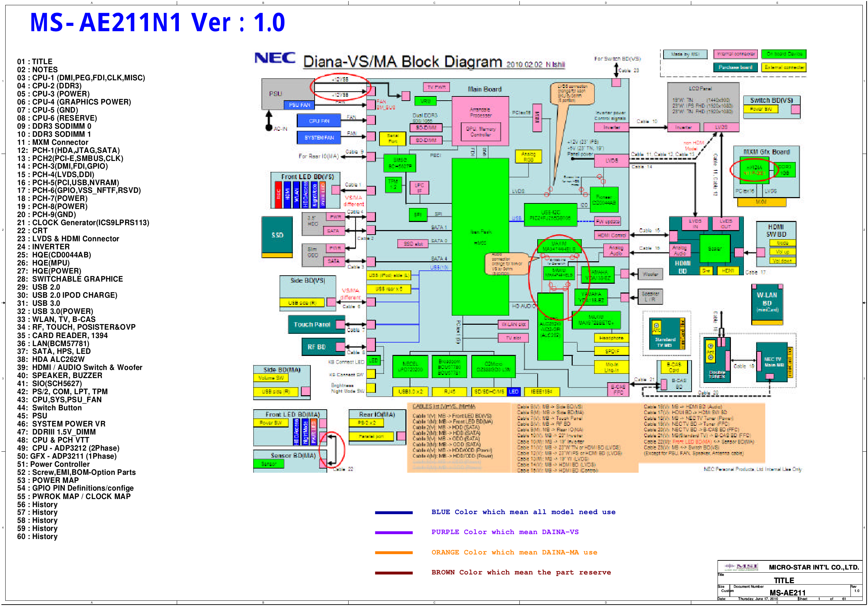Click the SYSTEM FAN block
Image resolution: width=868 pixels, height=606 pixels.
(319, 137)
